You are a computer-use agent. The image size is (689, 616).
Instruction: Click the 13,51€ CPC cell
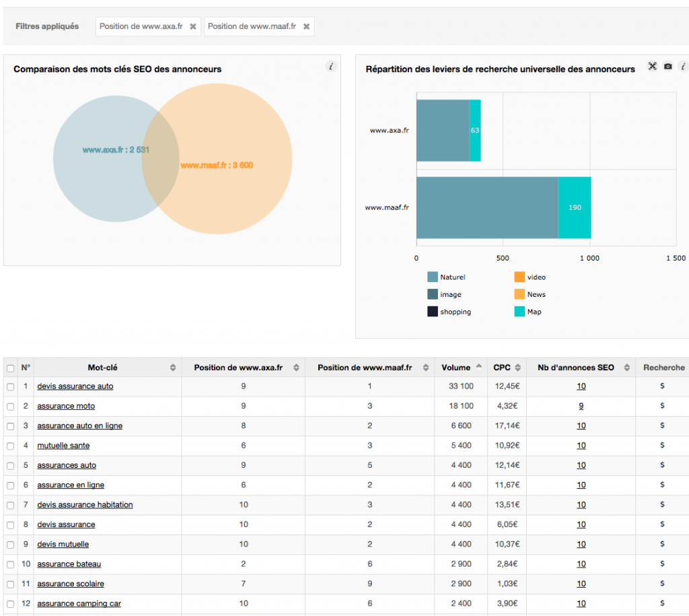[x=507, y=505]
